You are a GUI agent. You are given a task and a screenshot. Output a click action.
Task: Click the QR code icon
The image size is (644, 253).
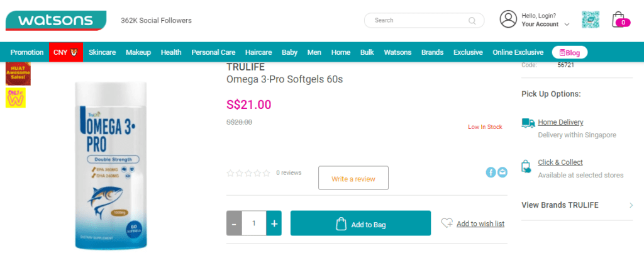tap(590, 20)
